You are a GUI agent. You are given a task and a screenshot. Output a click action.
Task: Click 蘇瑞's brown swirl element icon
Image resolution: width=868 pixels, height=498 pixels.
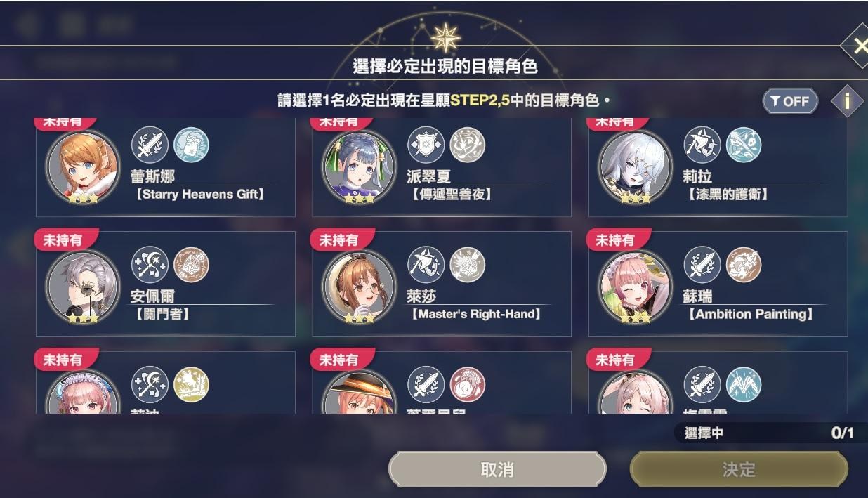pos(743,265)
